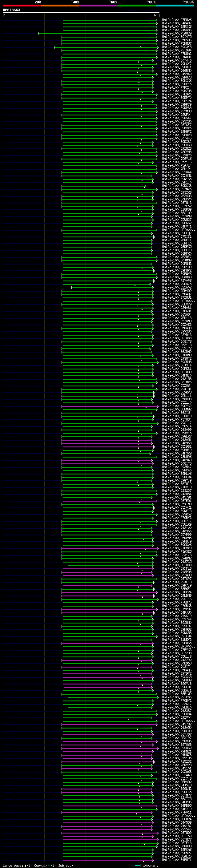This screenshot has width=197, height=868.
Task: Click the purple ~60% legend segment
Action: 99,6
